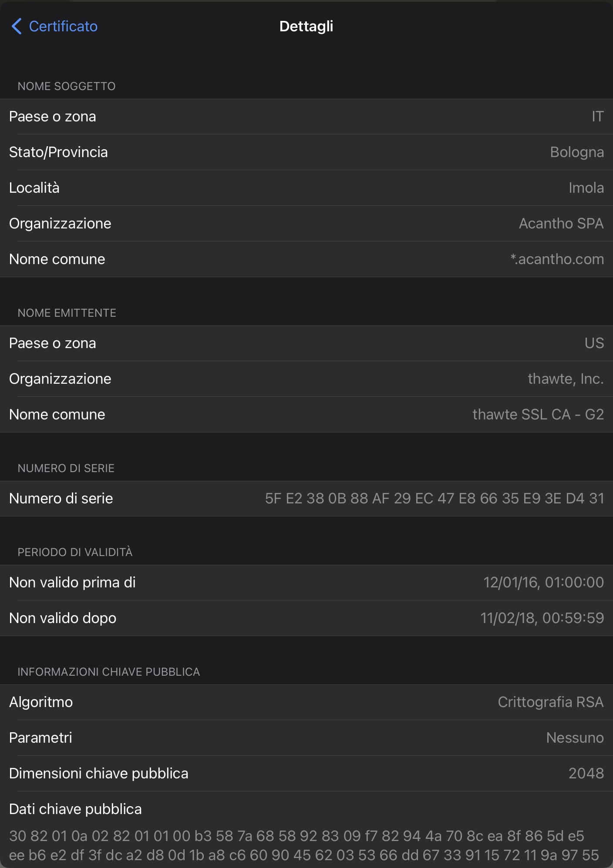Select the public key hex data
This screenshot has width=613, height=868.
tap(304, 845)
